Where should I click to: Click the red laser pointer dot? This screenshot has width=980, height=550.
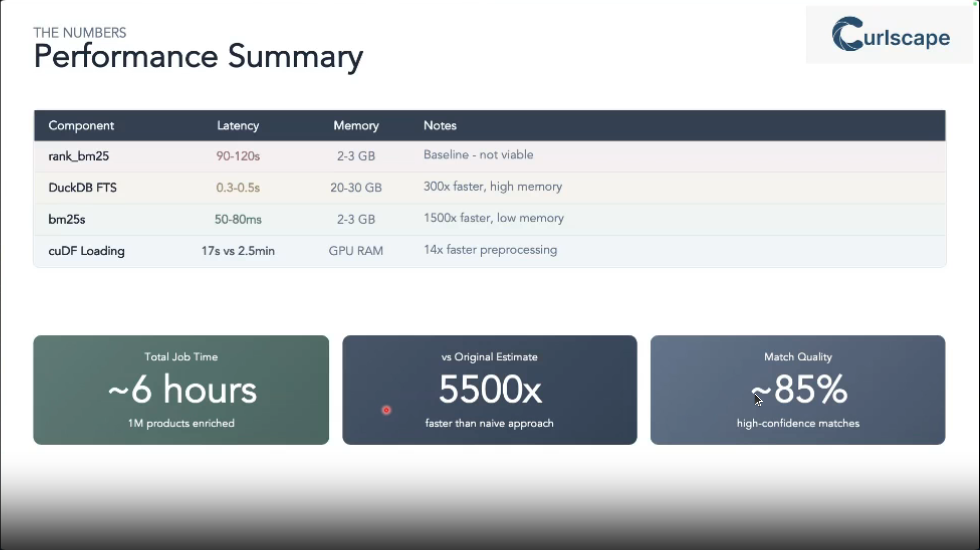386,410
